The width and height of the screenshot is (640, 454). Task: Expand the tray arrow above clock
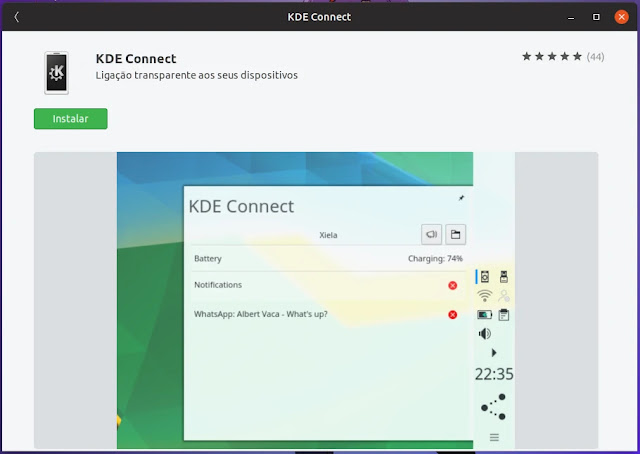pos(494,353)
